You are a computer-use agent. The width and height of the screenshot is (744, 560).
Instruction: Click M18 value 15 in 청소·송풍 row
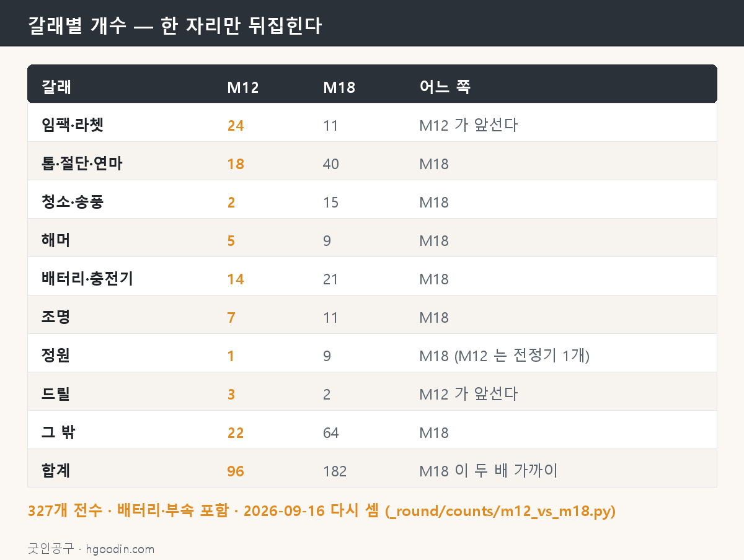[x=331, y=203]
